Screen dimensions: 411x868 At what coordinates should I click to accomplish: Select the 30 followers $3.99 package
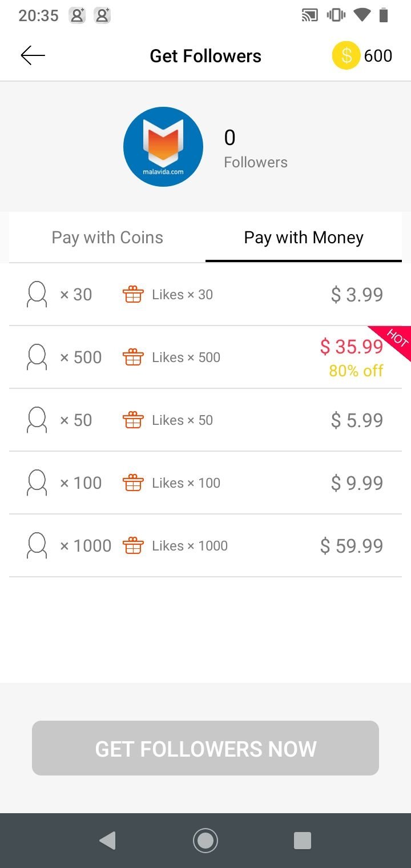click(205, 295)
